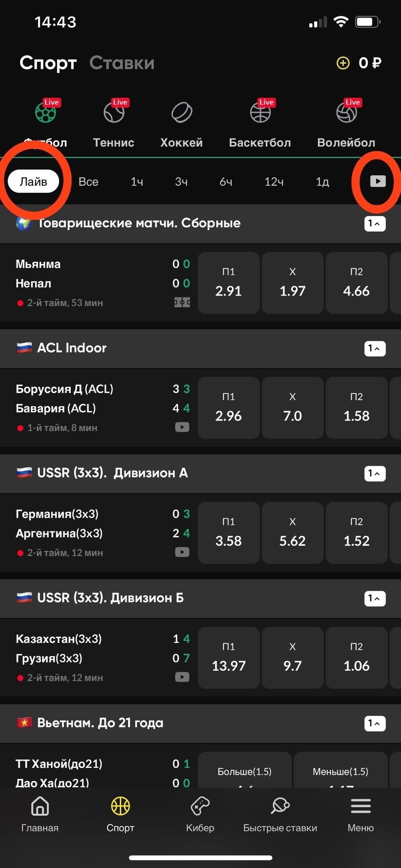Viewport: 401px width, 868px height.
Task: Open match tracker icon for Мьянма vs Непал
Action: tap(182, 302)
